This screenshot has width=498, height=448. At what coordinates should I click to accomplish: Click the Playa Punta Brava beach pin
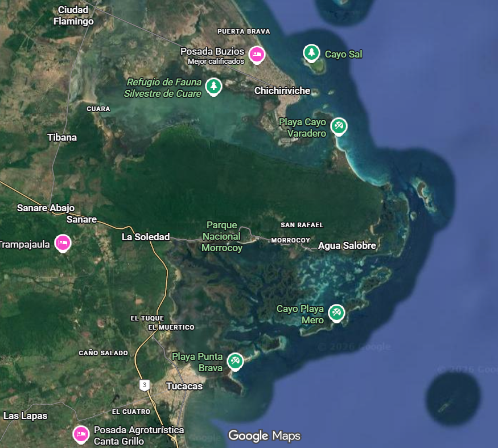click(x=235, y=360)
